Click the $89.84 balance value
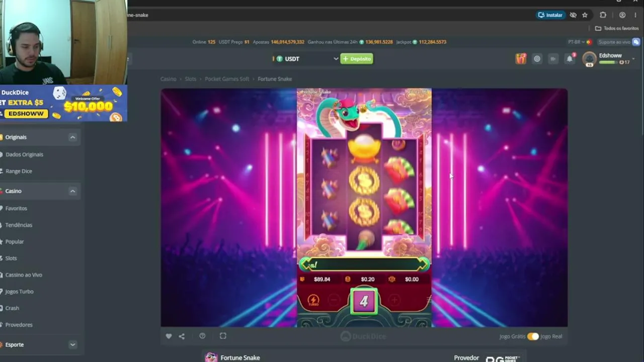Screen dimensions: 644x362 click(x=322, y=279)
